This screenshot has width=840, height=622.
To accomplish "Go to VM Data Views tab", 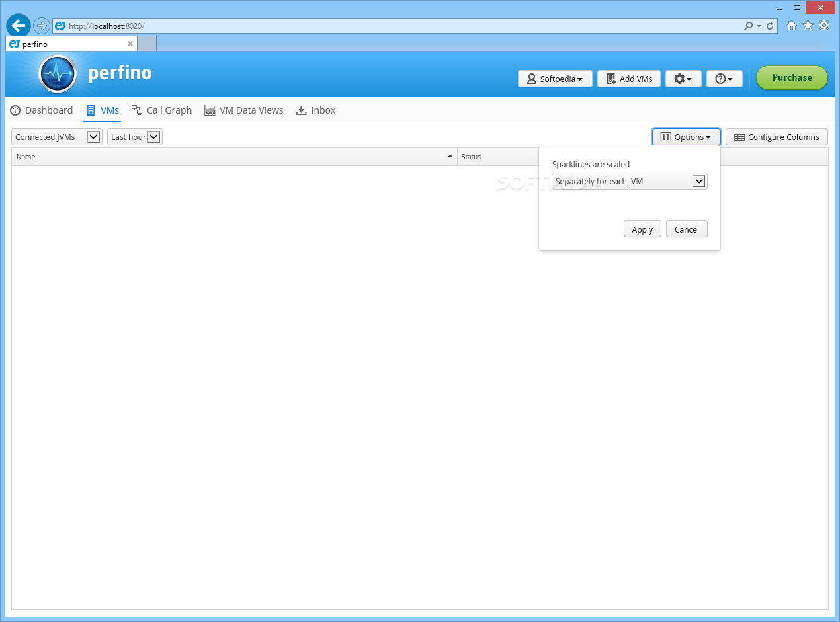I will [x=243, y=110].
